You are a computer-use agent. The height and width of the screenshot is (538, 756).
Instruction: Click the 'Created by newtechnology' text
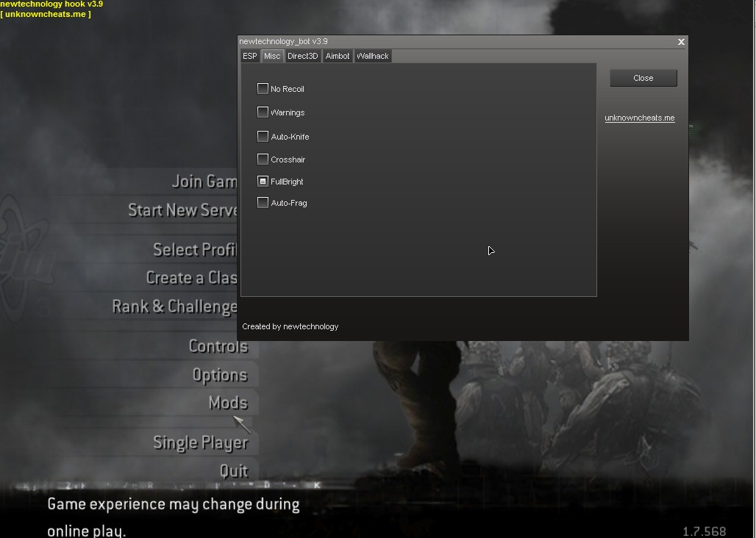click(290, 326)
